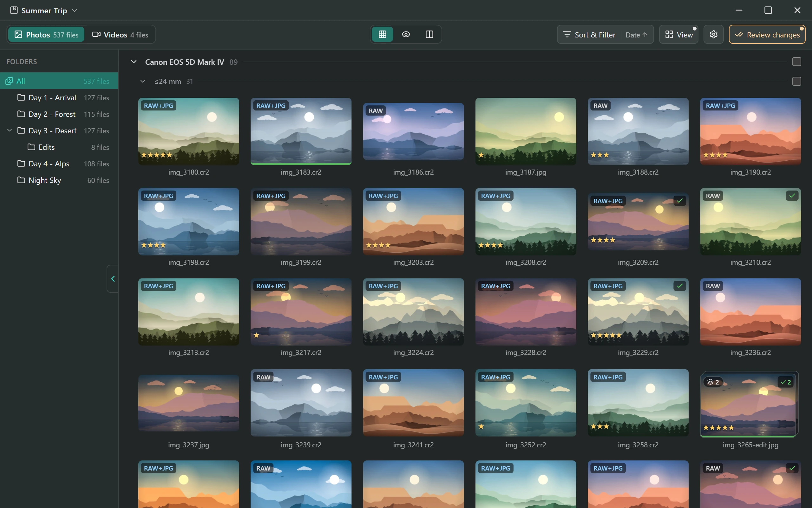Toggle Date sort direction

point(637,35)
